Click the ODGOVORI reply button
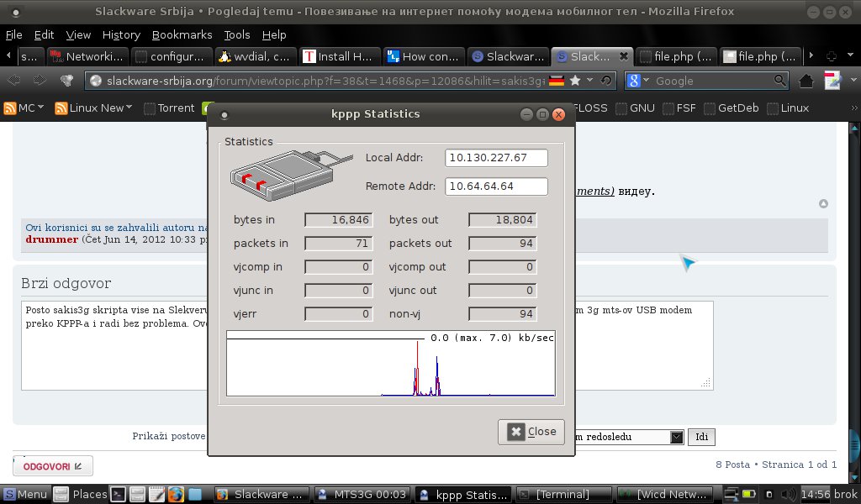 click(x=52, y=465)
